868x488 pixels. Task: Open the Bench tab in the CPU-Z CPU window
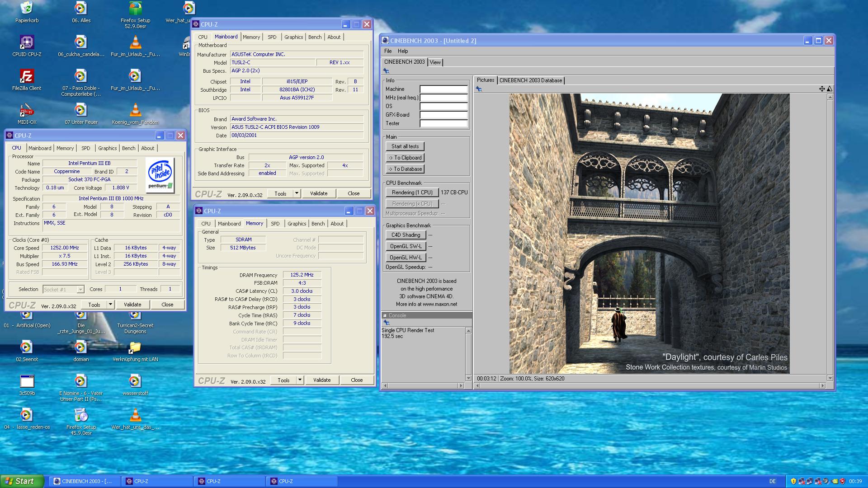point(129,148)
